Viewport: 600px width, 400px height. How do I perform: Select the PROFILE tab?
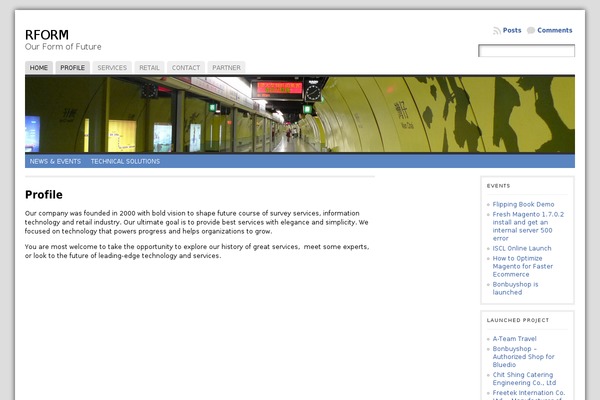(73, 67)
